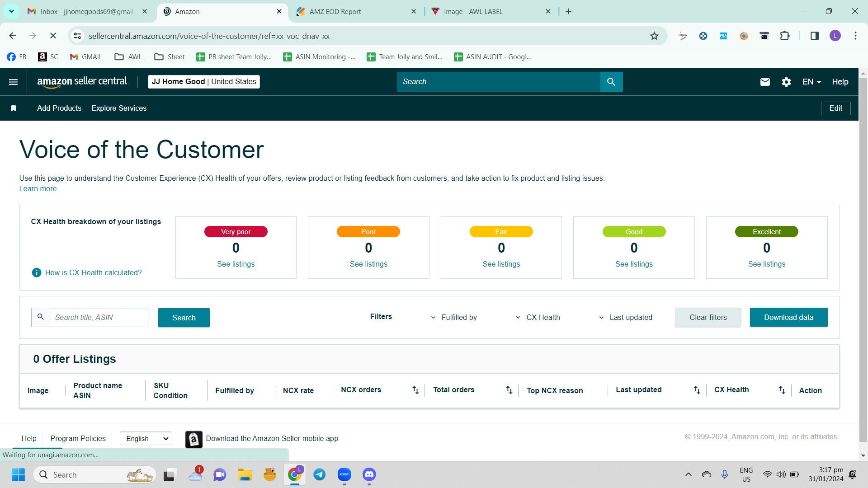Expand the Fulfilled by filter
The width and height of the screenshot is (868, 488).
click(x=454, y=318)
